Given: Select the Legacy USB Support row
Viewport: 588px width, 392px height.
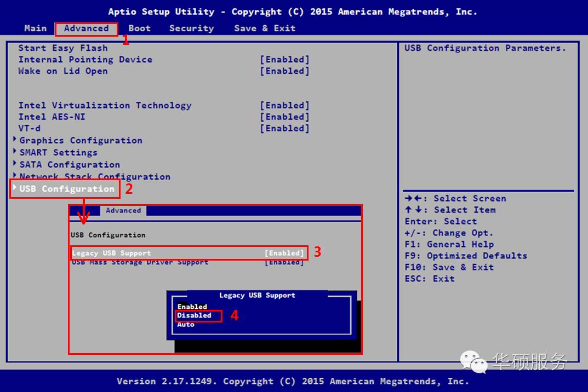Looking at the screenshot, I should click(189, 253).
